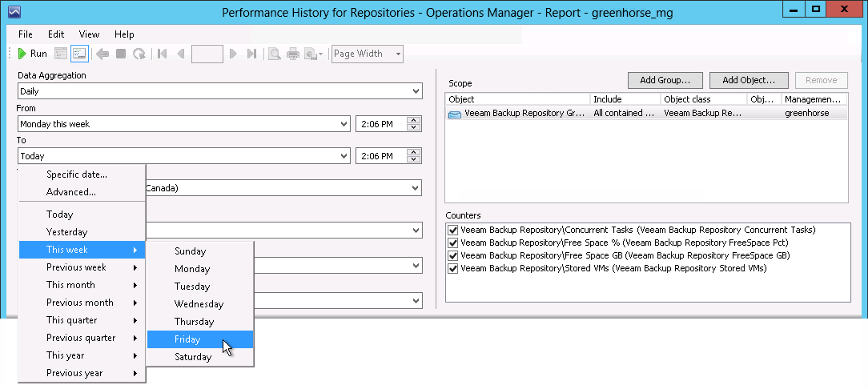868x389 pixels.
Task: Expand the This month submenu
Action: click(x=82, y=285)
